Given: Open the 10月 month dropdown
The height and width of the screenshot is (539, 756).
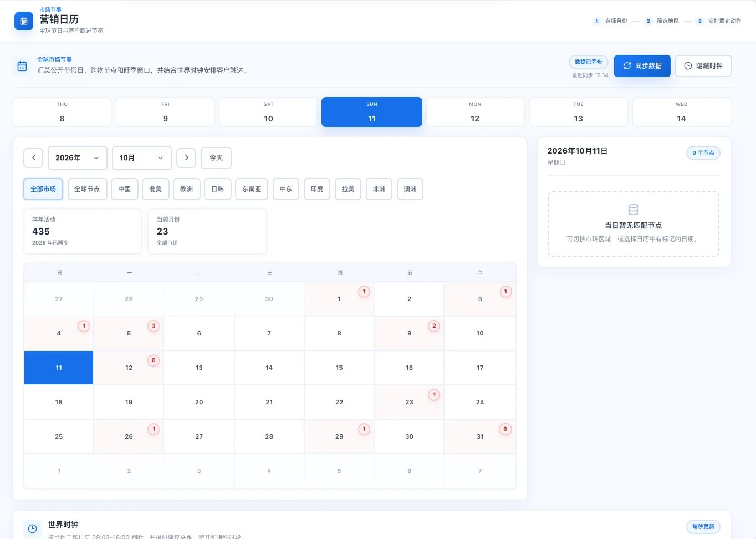Looking at the screenshot, I should point(142,157).
